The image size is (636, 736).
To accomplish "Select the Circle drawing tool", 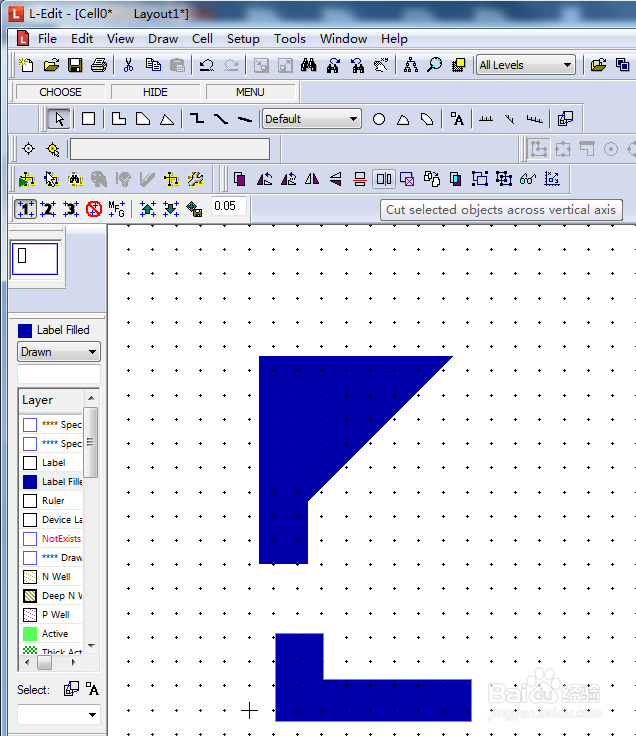I will point(379,119).
